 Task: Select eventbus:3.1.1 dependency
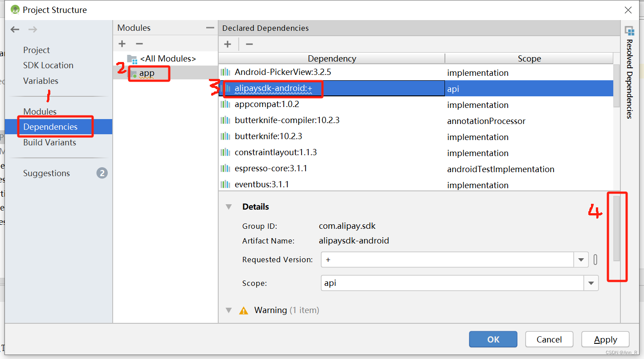tap(262, 184)
